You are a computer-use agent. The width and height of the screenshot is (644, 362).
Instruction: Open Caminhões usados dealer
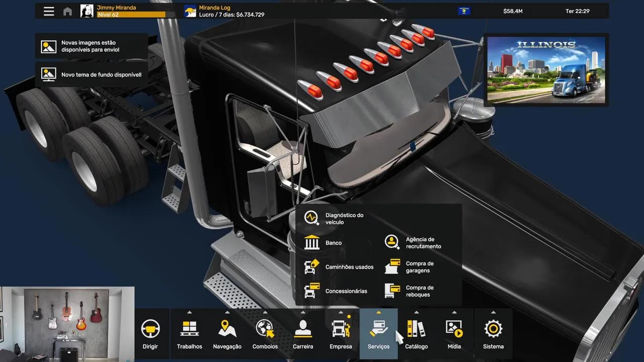[x=339, y=267]
